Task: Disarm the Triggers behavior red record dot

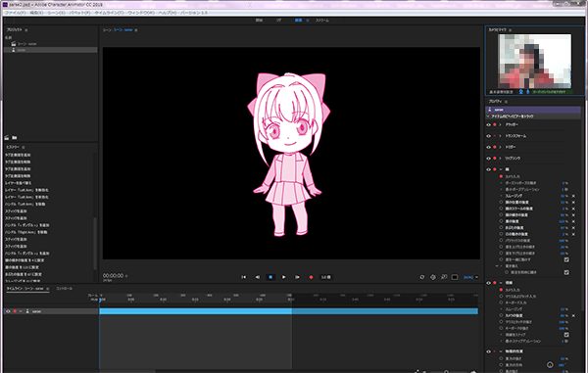Action: (495, 147)
